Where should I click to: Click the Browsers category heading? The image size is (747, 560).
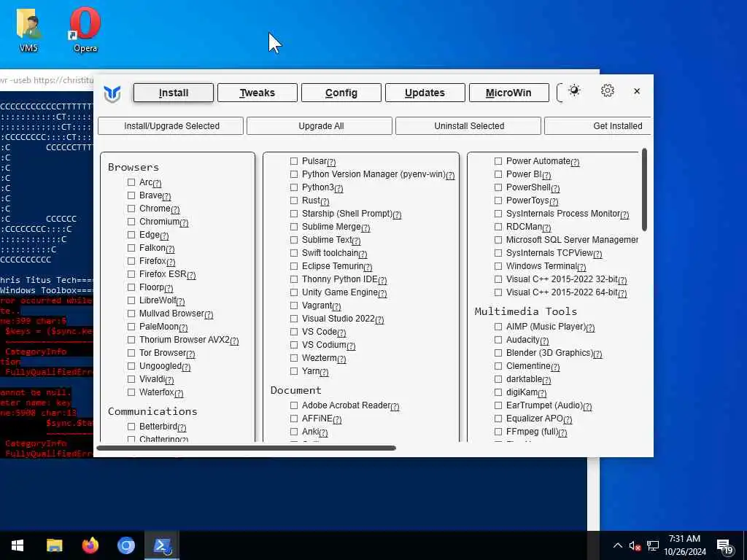pos(133,167)
